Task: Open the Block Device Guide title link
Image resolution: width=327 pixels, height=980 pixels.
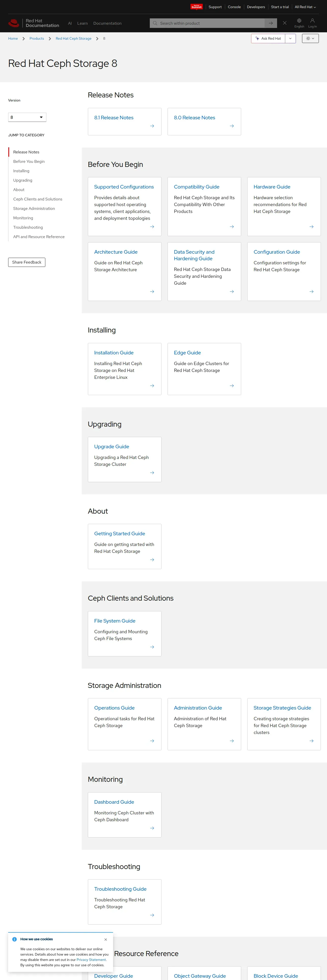Action: 276,976
